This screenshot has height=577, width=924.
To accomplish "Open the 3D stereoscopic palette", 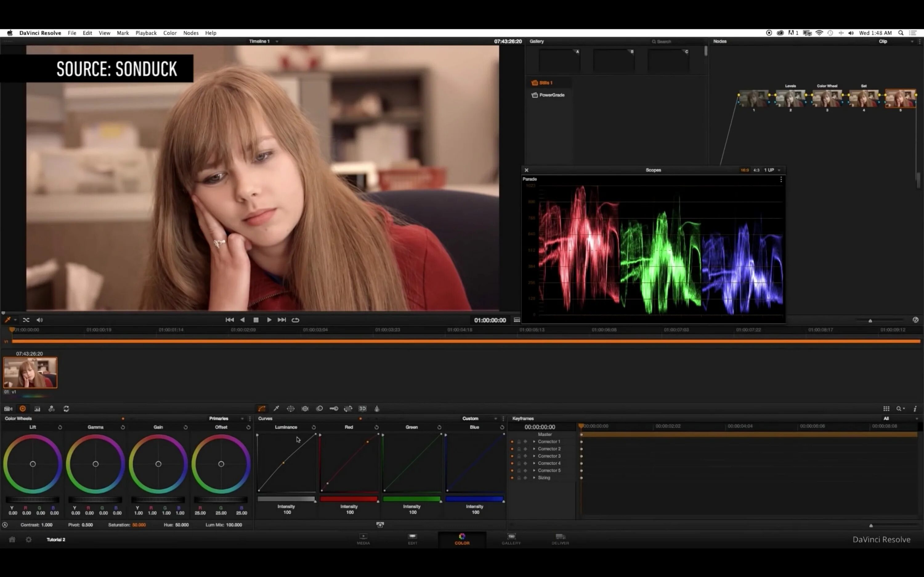I will (x=362, y=409).
